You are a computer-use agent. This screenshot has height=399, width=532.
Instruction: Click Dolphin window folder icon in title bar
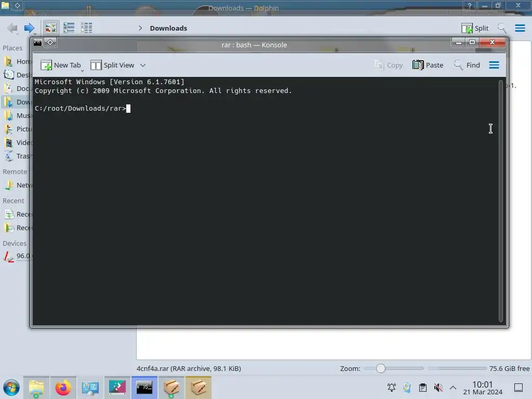pyautogui.click(x=5, y=5)
